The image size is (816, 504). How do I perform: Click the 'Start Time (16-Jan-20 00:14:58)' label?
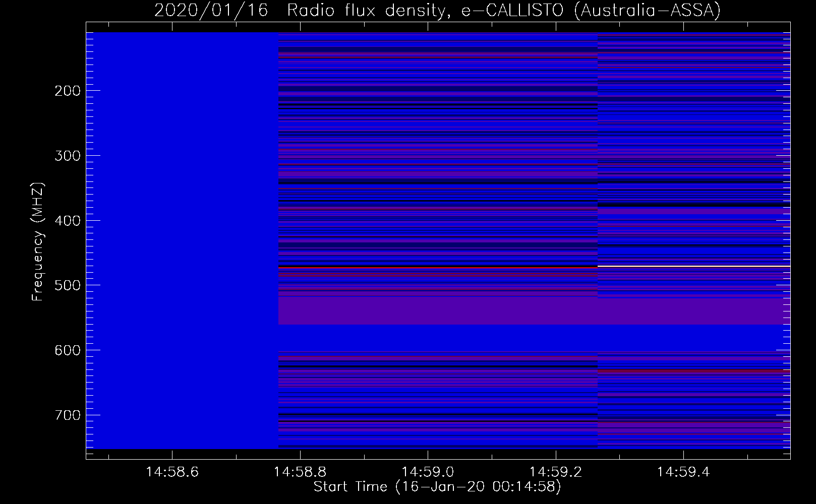[437, 487]
